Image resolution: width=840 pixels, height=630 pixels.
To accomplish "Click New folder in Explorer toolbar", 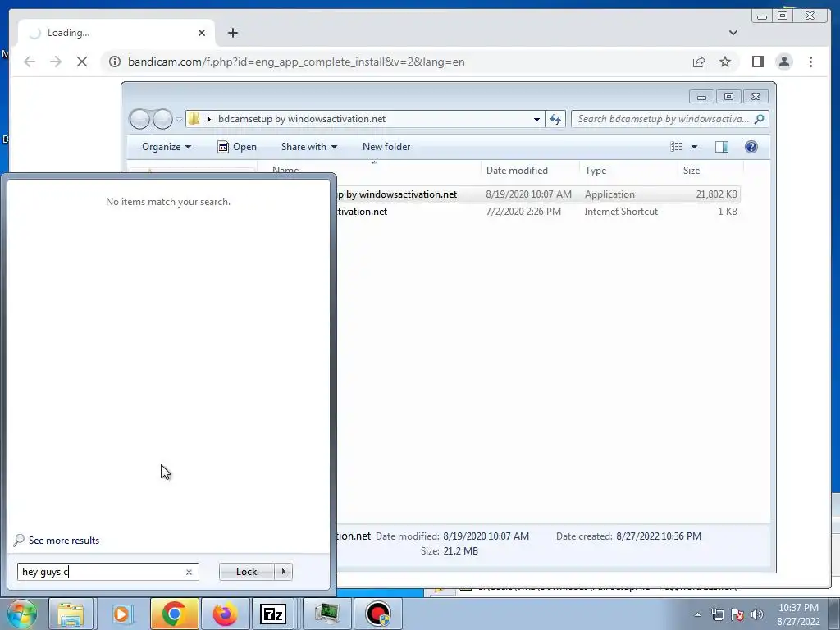I will 386,147.
